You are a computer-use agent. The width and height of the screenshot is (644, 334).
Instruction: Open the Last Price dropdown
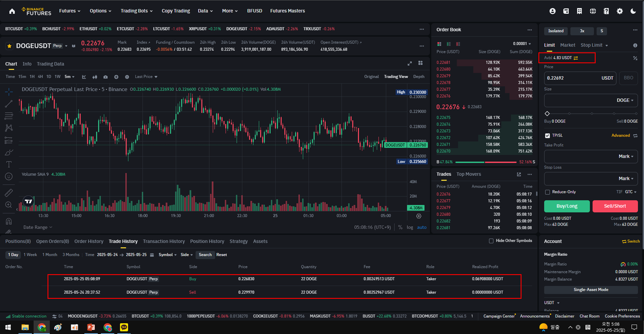[x=146, y=77]
